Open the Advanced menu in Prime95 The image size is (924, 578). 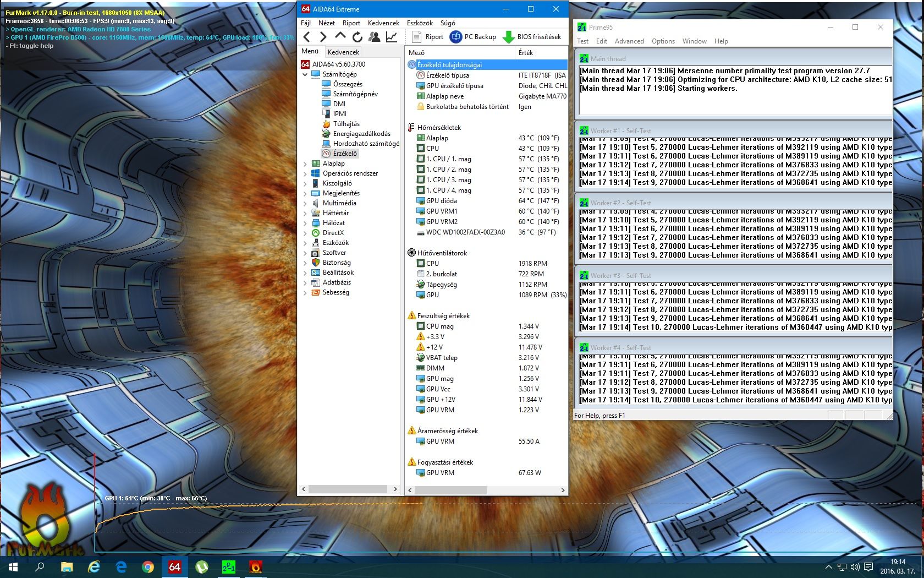(x=629, y=41)
